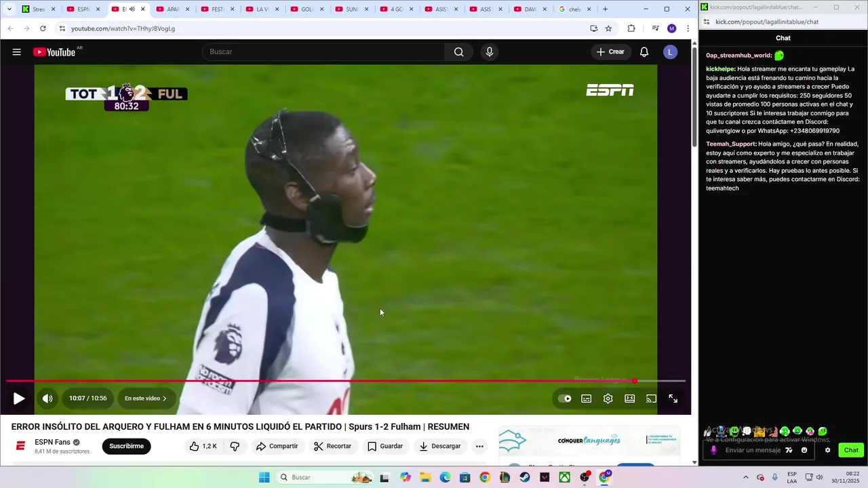Enter fullscreen mode in the player
868x488 pixels.
(x=673, y=399)
